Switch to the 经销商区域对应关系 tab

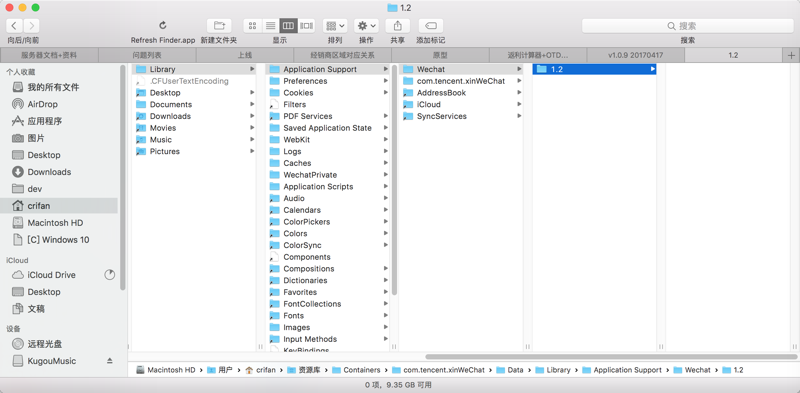click(x=343, y=55)
